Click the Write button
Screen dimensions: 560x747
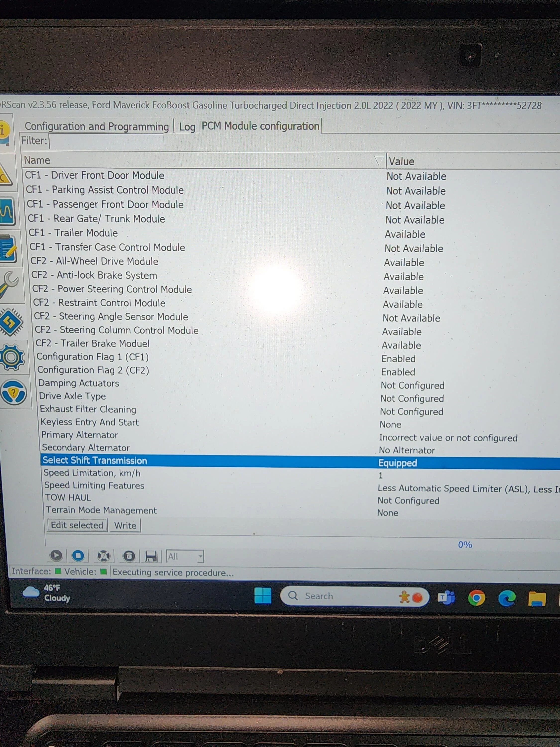[125, 525]
